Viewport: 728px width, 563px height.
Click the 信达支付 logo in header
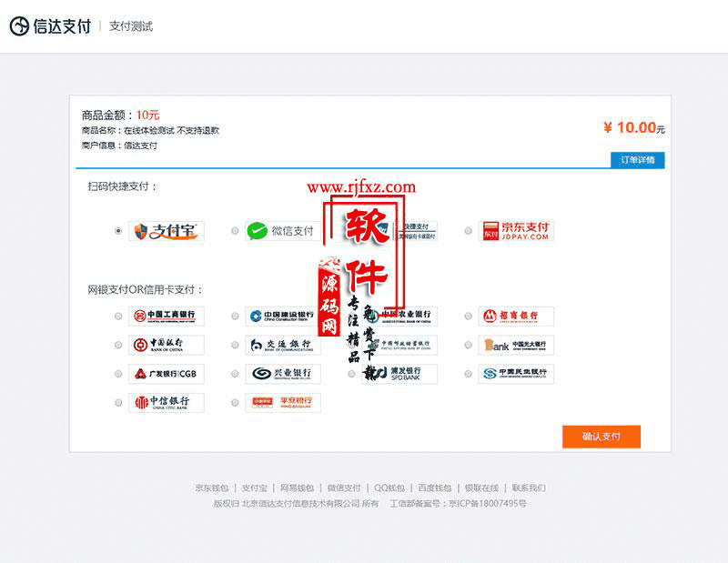click(x=51, y=26)
